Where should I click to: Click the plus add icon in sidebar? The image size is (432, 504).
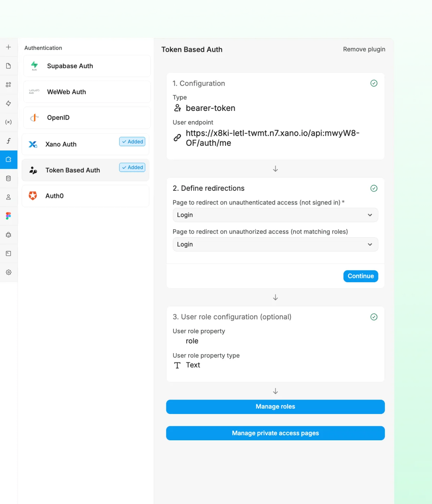[x=8, y=47]
